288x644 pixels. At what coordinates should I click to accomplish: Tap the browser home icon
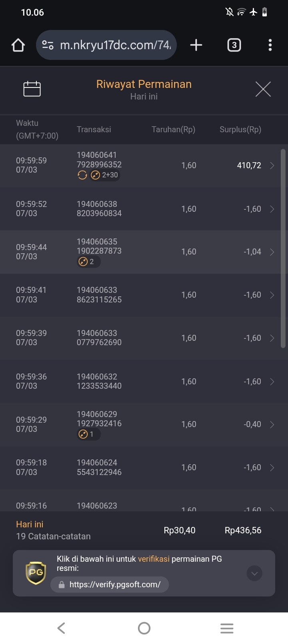(x=18, y=45)
